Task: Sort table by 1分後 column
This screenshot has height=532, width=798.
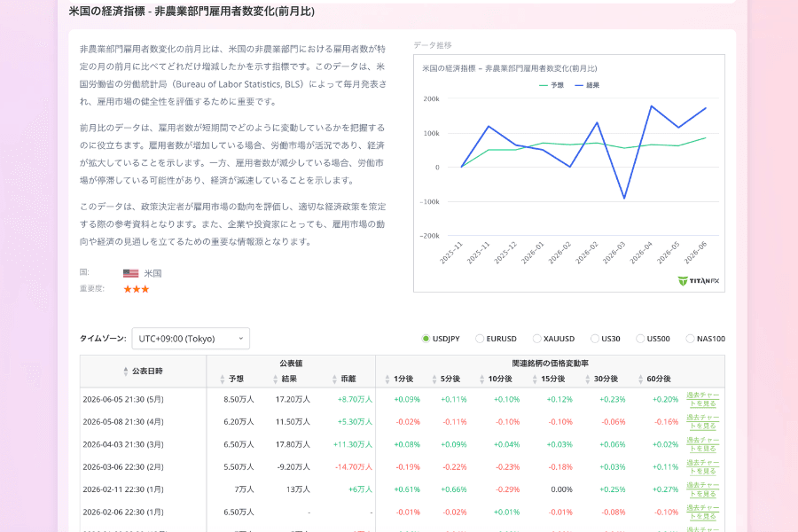Action: click(x=399, y=379)
